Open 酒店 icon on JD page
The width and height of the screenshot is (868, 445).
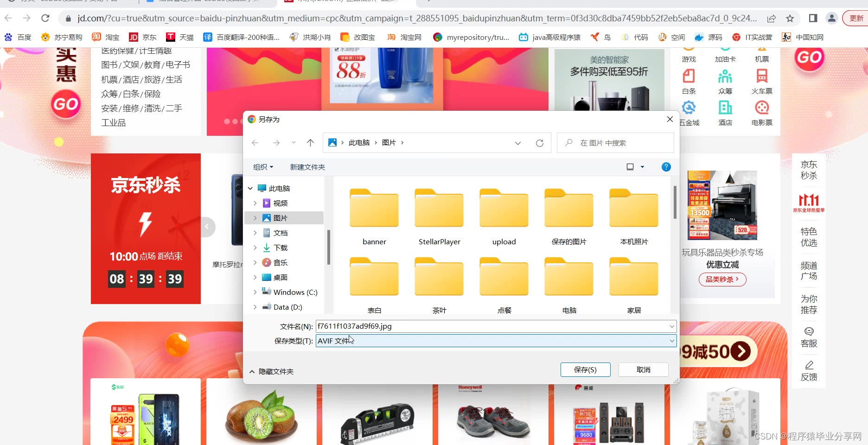(x=725, y=113)
